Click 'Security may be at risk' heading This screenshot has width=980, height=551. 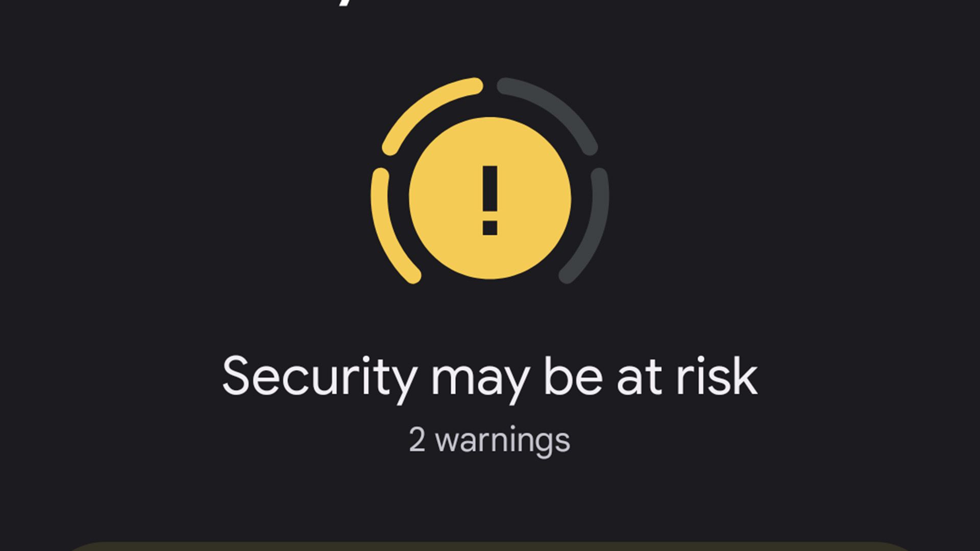[489, 376]
